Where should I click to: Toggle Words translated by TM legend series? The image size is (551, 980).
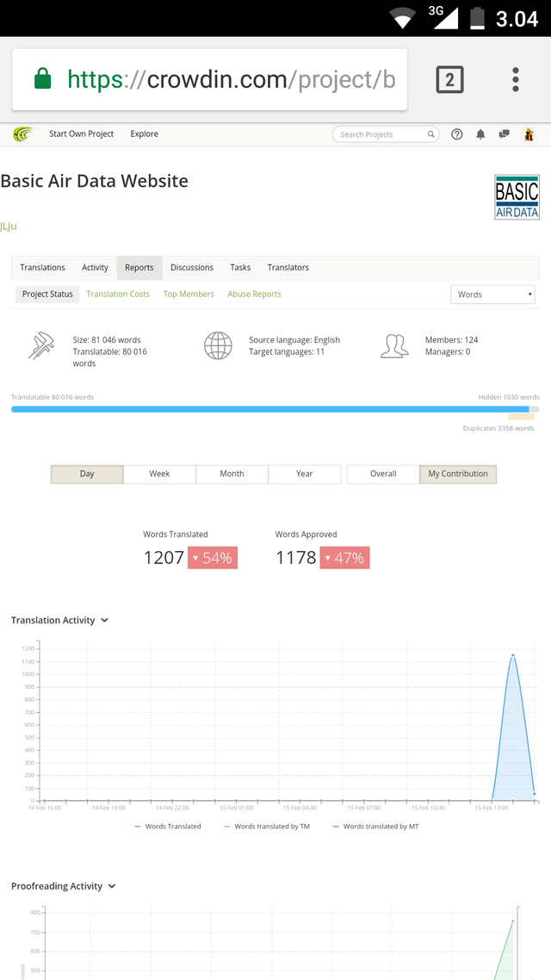[x=267, y=826]
